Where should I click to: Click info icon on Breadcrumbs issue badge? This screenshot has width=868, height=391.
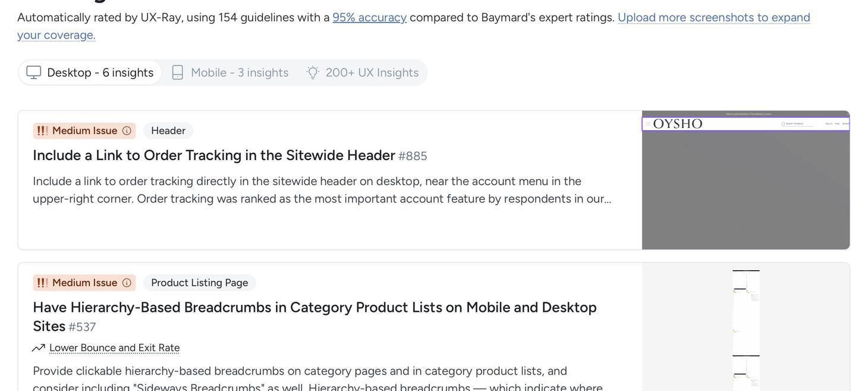(127, 283)
